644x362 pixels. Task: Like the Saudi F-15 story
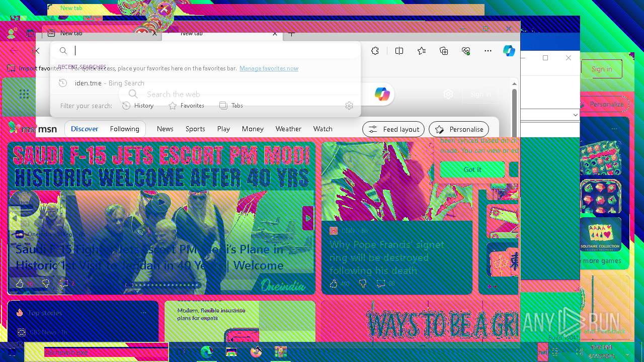coord(20,284)
